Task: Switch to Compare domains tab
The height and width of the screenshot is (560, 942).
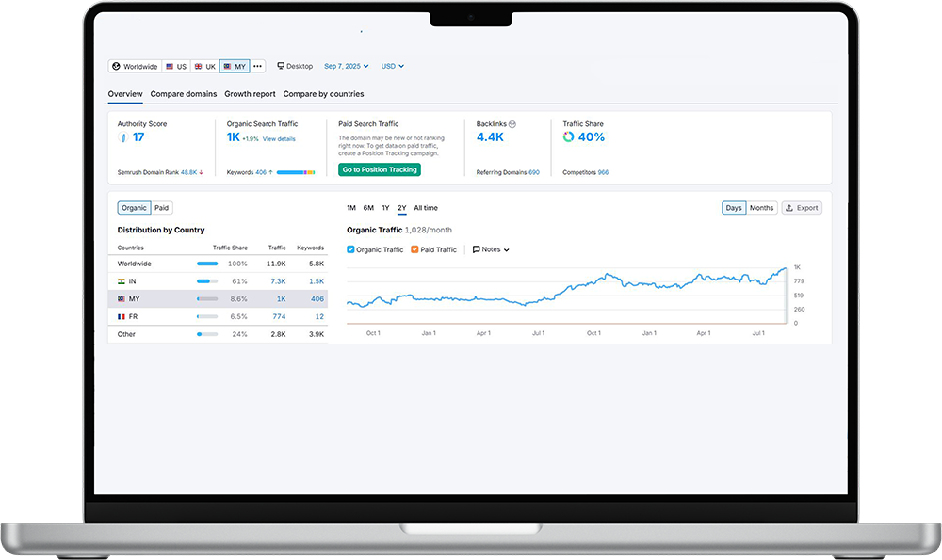Action: pos(184,94)
